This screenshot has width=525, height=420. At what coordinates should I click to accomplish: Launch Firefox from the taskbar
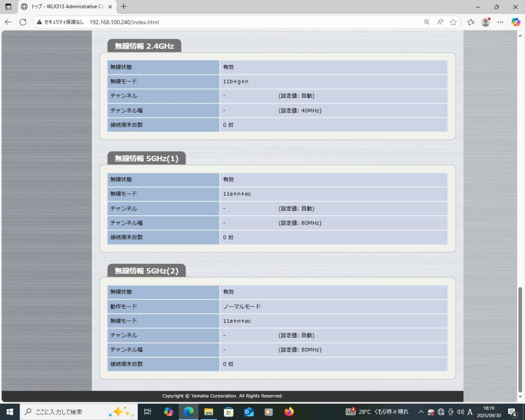coord(289,412)
